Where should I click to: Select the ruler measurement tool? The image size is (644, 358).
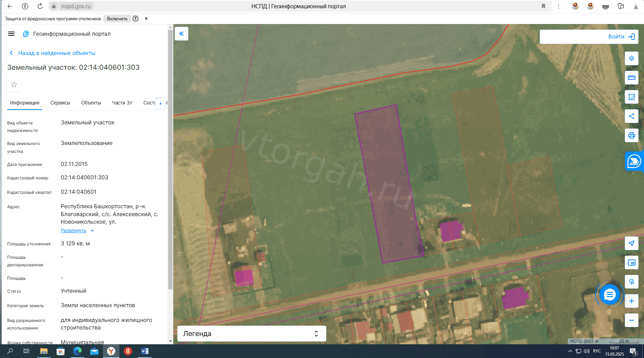tap(632, 78)
